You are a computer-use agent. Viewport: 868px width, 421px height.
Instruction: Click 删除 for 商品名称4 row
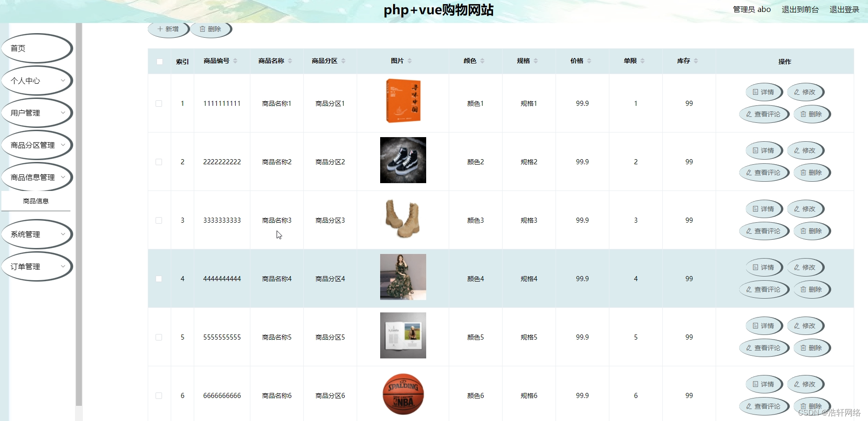[x=812, y=289]
